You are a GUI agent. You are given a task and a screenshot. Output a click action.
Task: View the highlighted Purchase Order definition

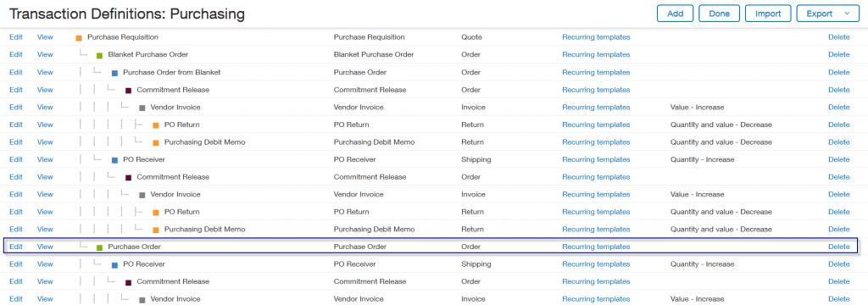(45, 247)
